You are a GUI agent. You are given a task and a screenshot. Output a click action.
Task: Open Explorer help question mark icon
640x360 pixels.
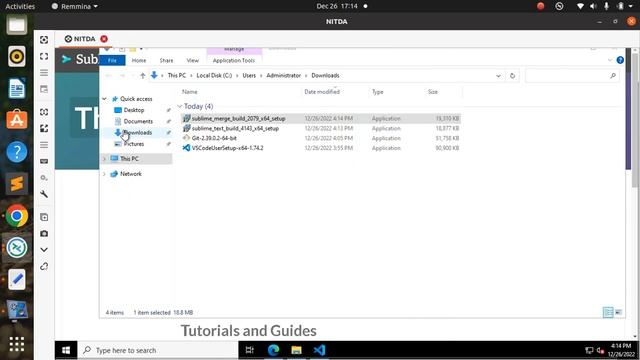(620, 60)
